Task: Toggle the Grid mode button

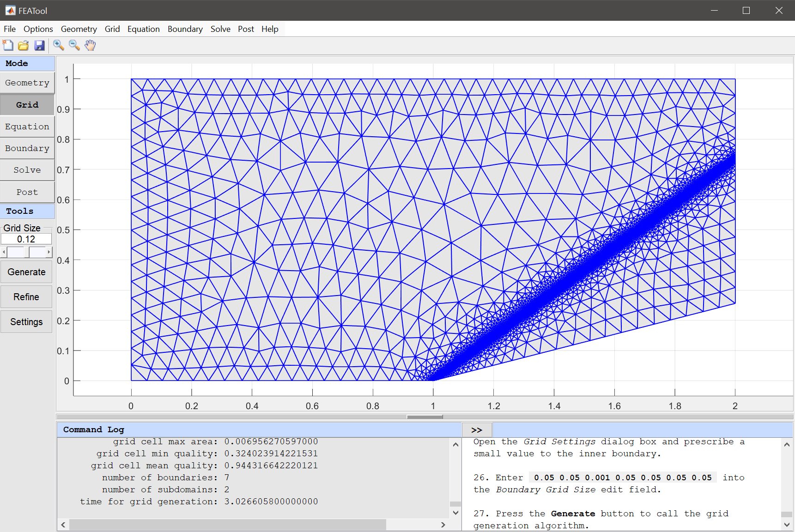Action: point(27,105)
